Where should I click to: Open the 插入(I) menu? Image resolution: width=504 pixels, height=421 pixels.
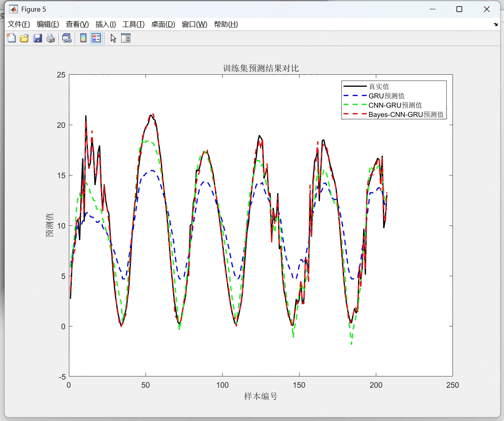(106, 24)
